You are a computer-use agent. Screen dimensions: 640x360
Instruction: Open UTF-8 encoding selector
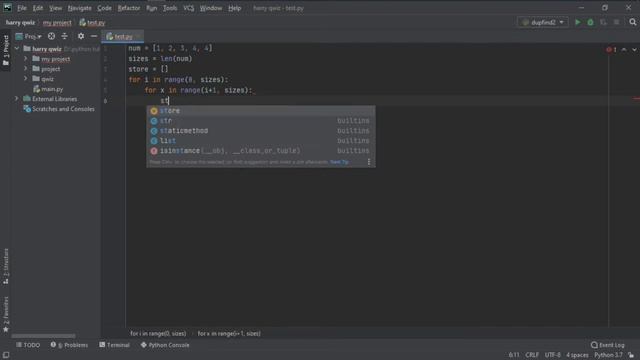click(x=553, y=356)
